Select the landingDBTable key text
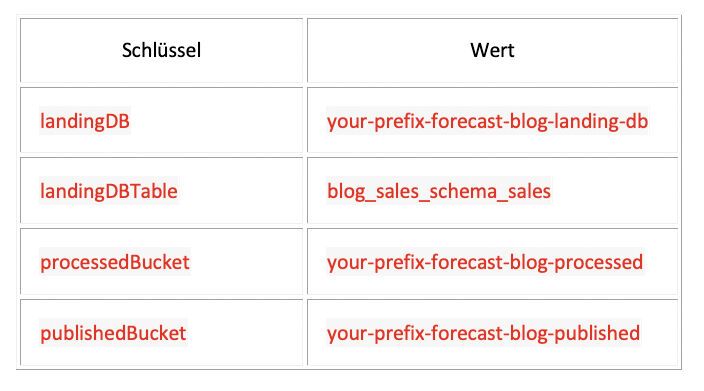The height and width of the screenshot is (391, 704). pos(109,191)
